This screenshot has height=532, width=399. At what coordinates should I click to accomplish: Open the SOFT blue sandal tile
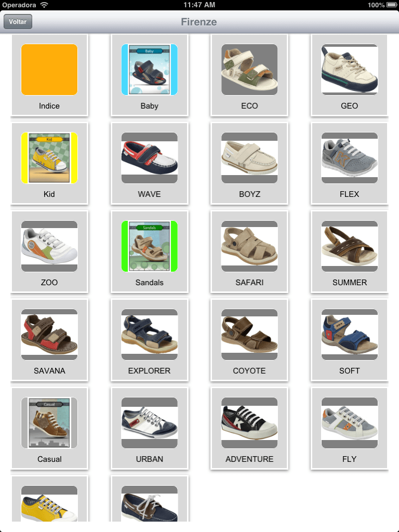coord(350,340)
